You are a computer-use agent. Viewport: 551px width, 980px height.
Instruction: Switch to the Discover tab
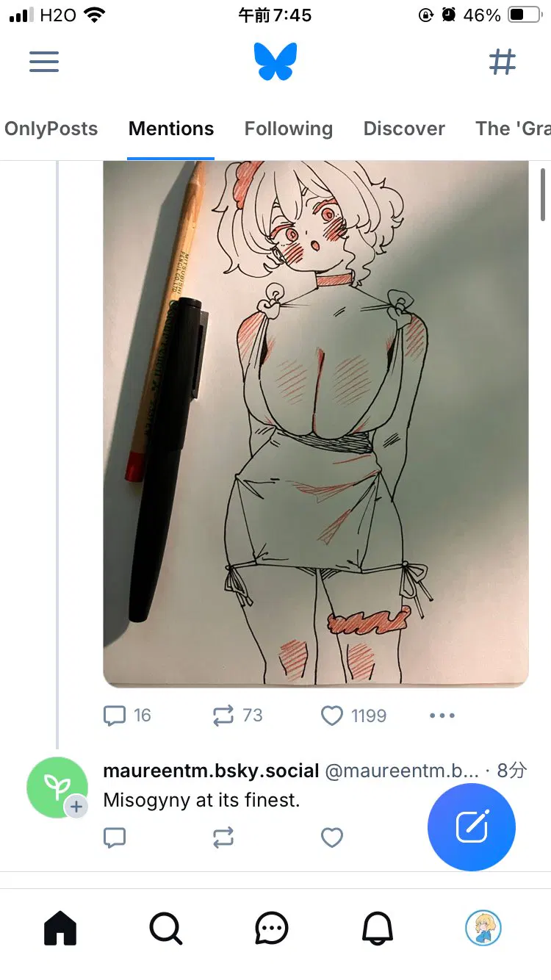(404, 129)
